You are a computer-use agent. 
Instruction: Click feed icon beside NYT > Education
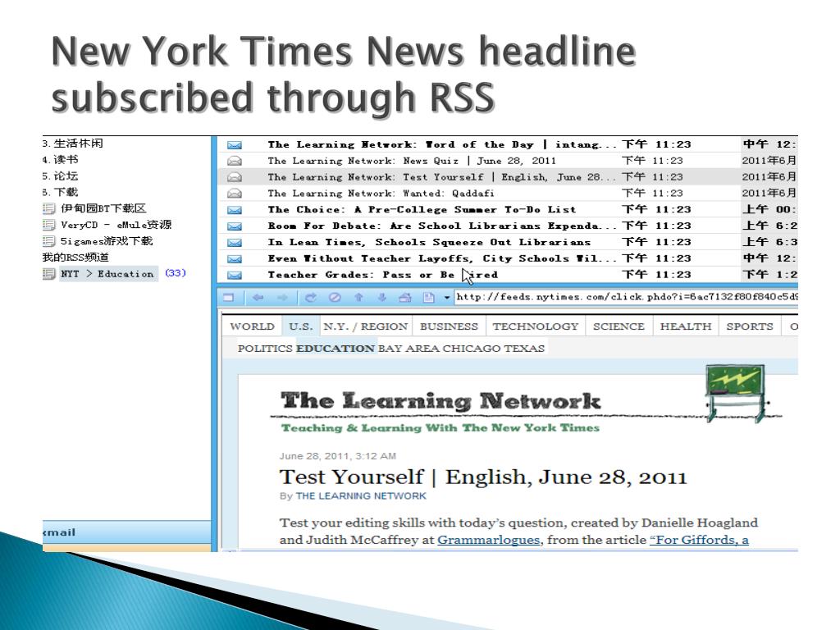[48, 274]
